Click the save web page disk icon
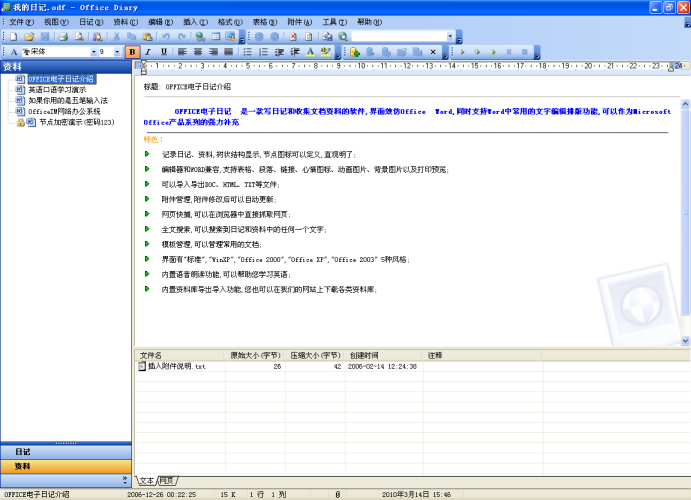Image resolution: width=691 pixels, height=500 pixels. click(x=327, y=37)
